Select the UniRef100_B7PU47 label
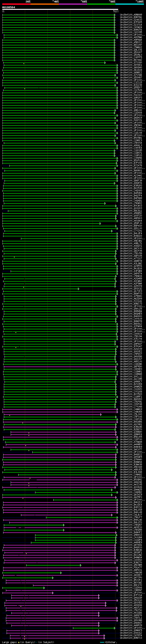146x644 pixels. (131, 346)
